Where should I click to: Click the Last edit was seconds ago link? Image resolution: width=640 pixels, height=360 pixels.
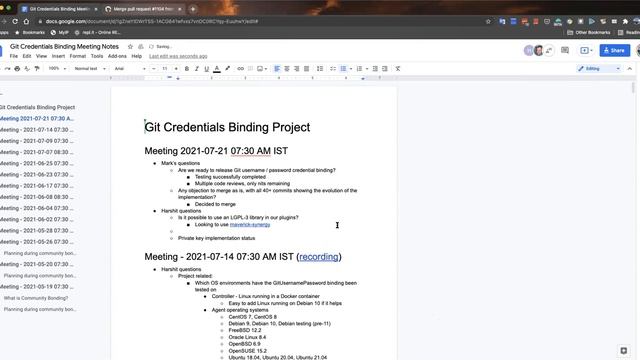pyautogui.click(x=178, y=56)
